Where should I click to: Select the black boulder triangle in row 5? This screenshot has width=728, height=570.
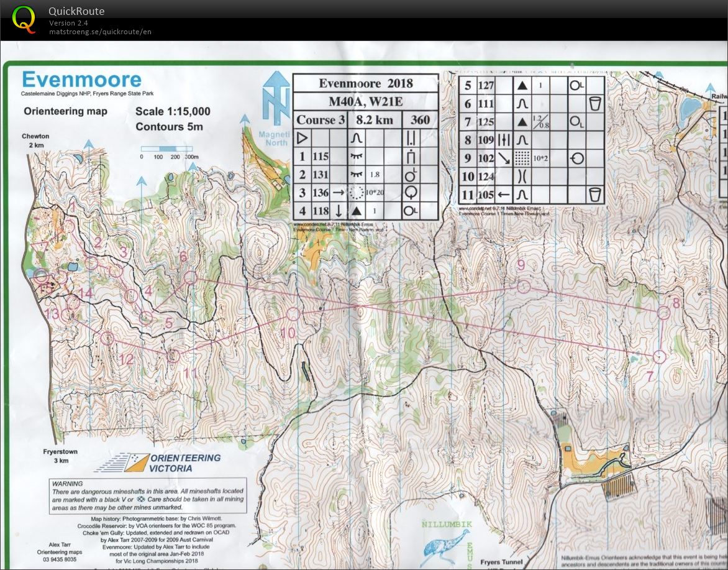pos(522,85)
